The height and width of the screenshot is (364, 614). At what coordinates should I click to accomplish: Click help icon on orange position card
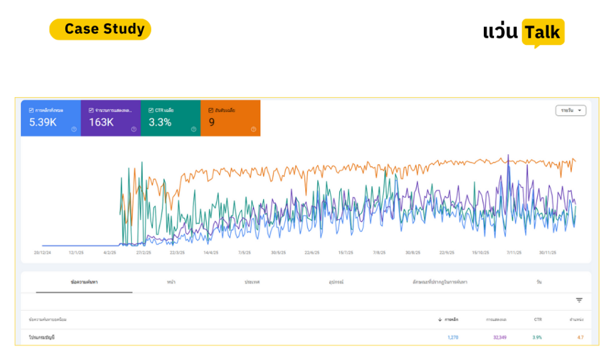(254, 130)
